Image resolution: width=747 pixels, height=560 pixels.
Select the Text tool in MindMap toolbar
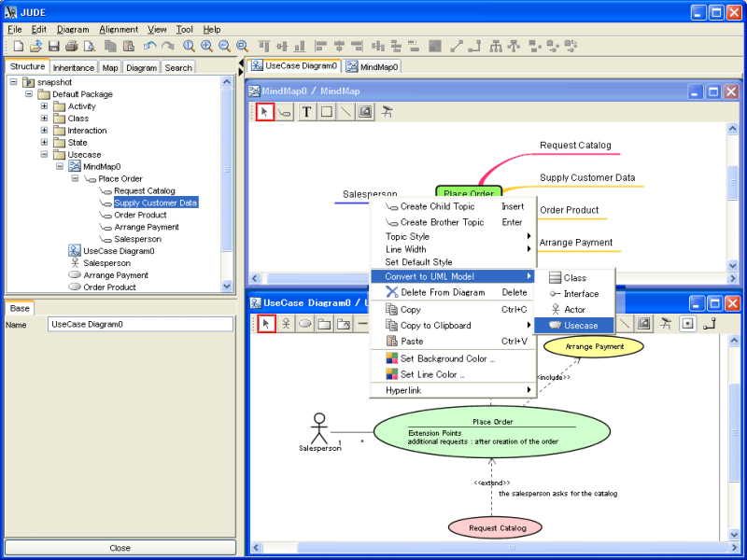tap(306, 112)
